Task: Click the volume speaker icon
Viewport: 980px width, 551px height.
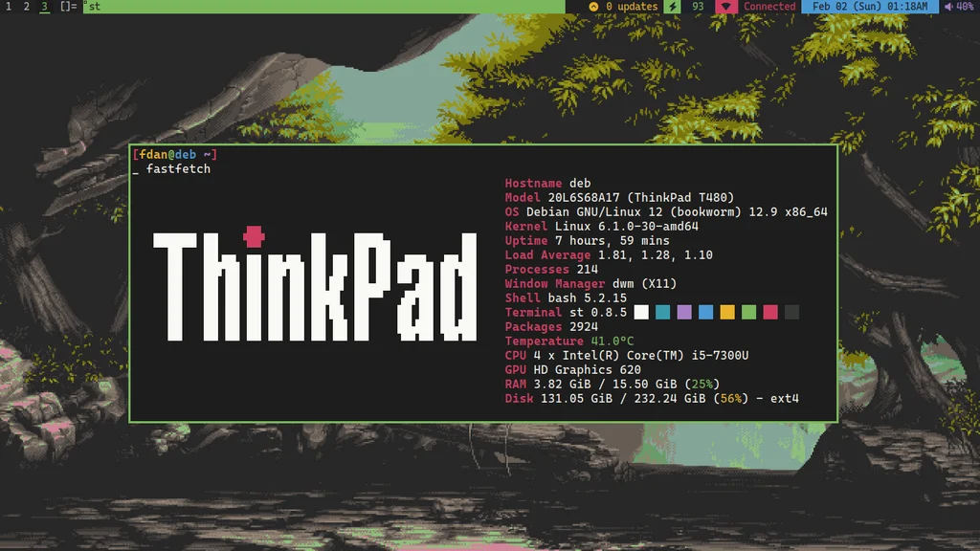Action: coord(948,7)
